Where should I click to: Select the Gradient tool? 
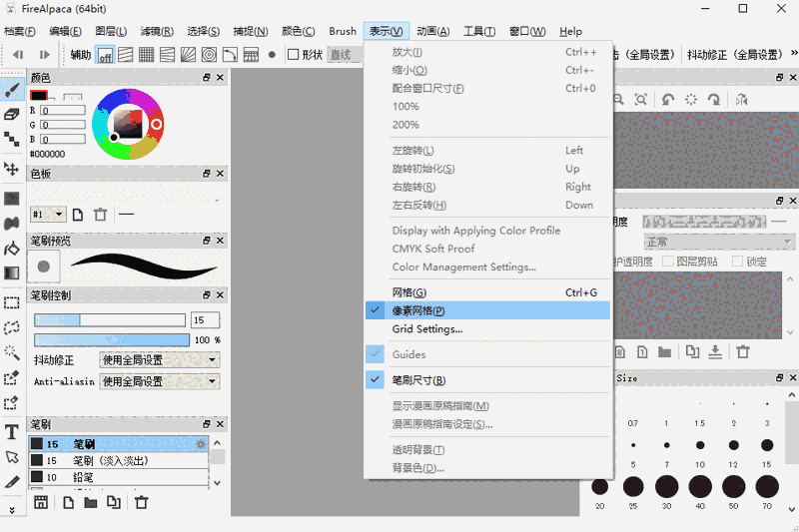(12, 272)
